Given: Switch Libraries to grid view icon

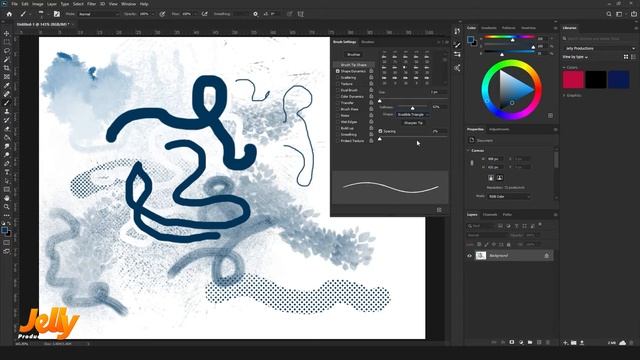Looking at the screenshot, I should tap(626, 57).
